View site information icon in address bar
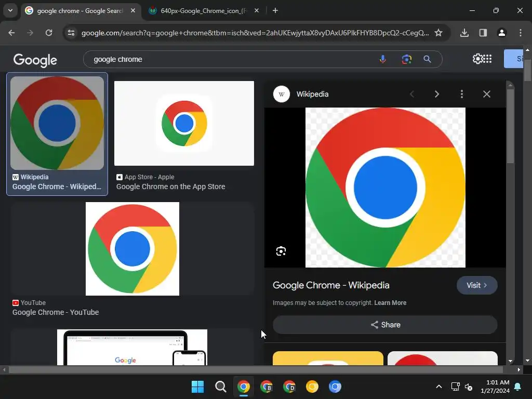This screenshot has height=399, width=532. (x=71, y=33)
